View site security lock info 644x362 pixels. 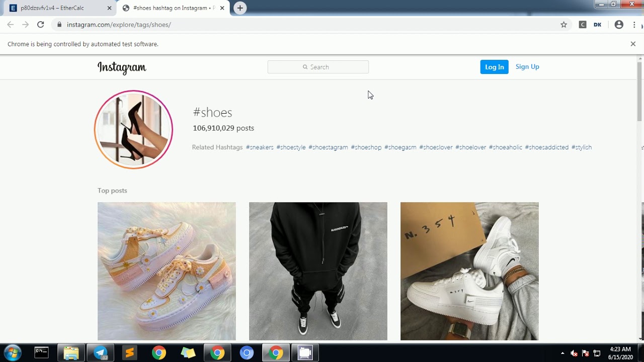59,25
